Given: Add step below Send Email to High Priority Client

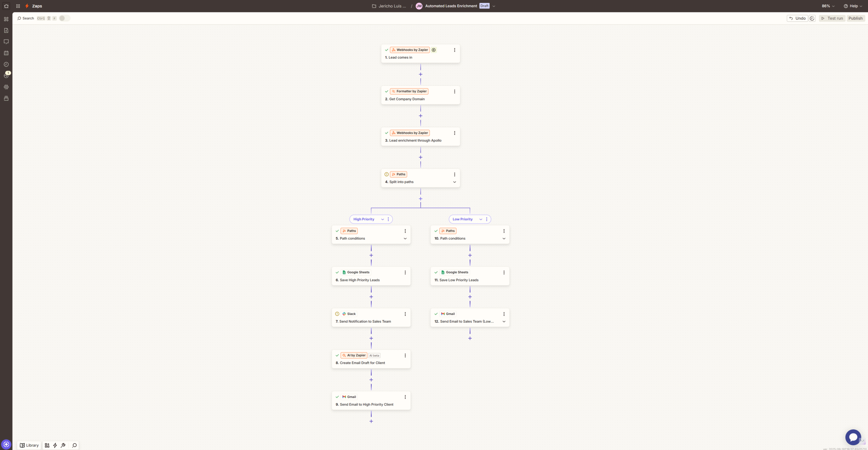Looking at the screenshot, I should tap(371, 421).
